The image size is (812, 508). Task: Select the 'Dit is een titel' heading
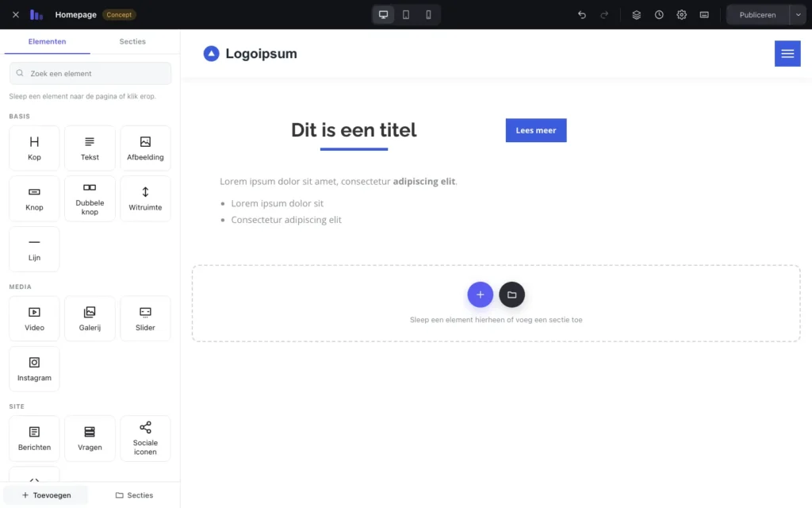[354, 130]
